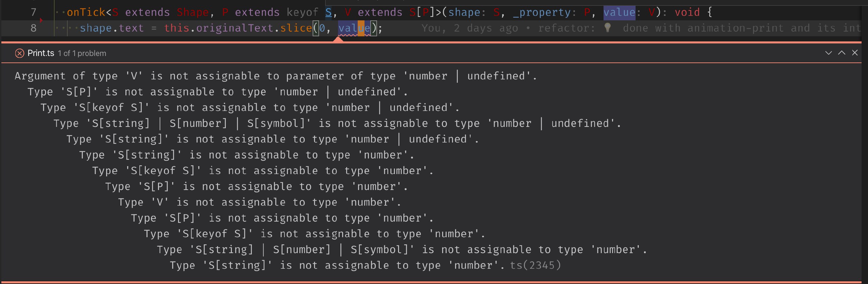This screenshot has width=868, height=284.
Task: Click the last error line ending with ts(2345)
Action: pos(366,265)
